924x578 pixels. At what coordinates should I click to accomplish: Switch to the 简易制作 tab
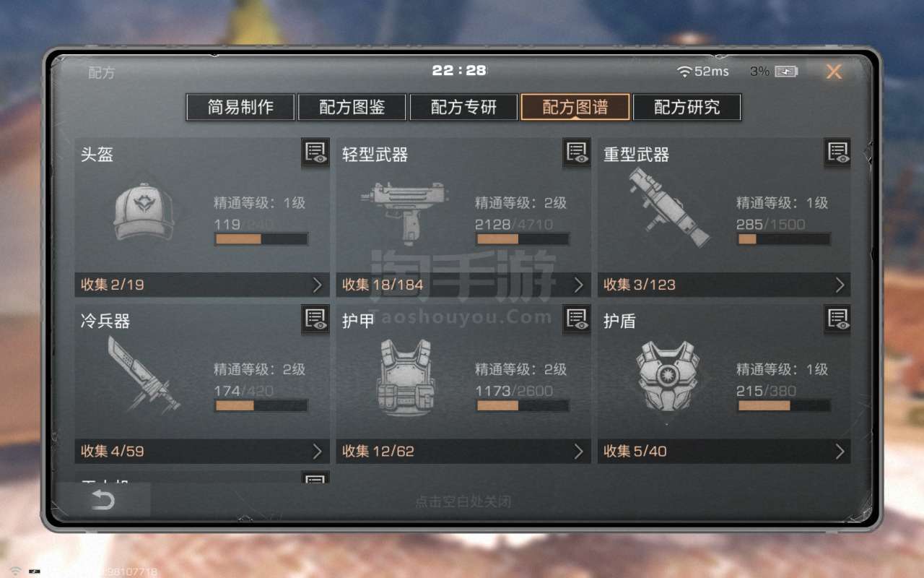pos(240,107)
